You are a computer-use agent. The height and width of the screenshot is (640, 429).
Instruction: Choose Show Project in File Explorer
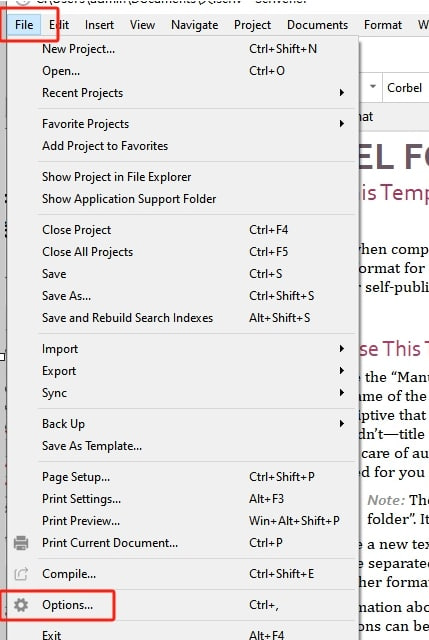(x=117, y=177)
